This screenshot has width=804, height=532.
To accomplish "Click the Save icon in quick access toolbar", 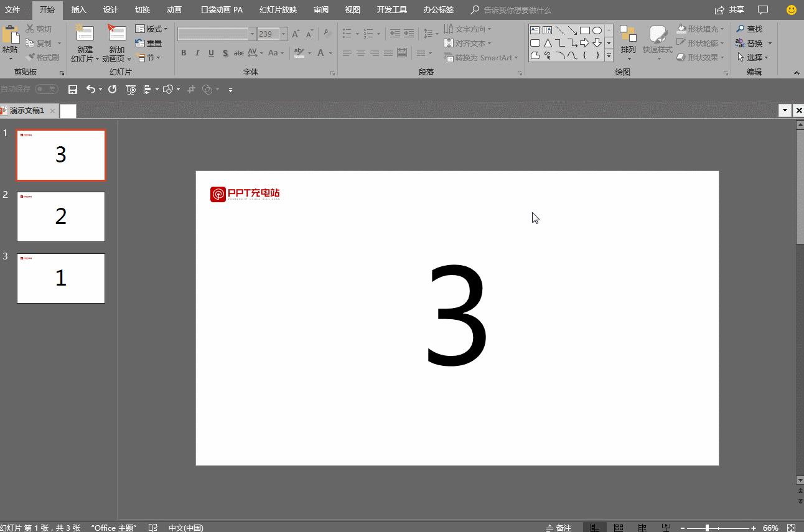I will (x=73, y=90).
